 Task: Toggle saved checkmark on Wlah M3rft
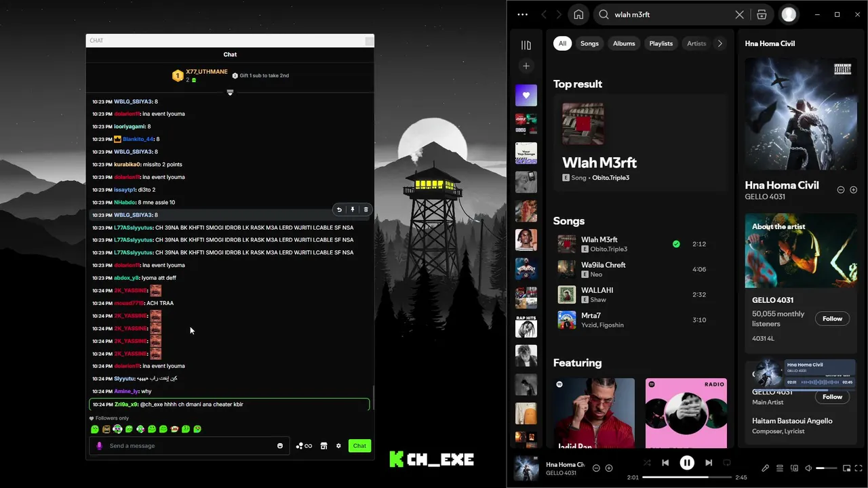click(x=676, y=244)
